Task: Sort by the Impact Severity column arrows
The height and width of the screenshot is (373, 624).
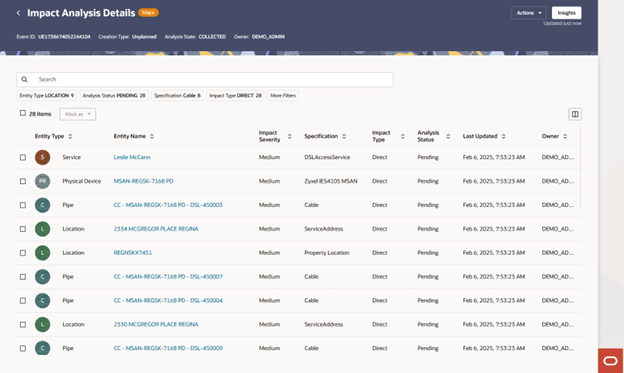Action: [x=289, y=136]
